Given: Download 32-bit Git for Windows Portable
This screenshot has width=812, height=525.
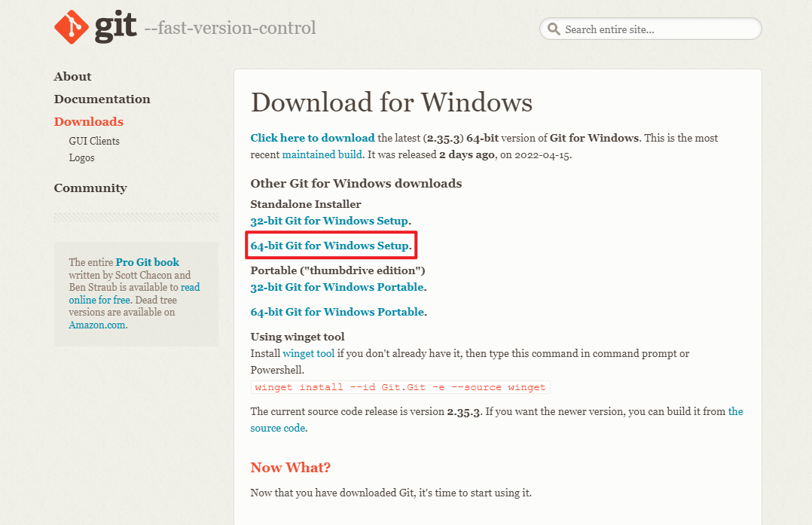Looking at the screenshot, I should [x=337, y=287].
